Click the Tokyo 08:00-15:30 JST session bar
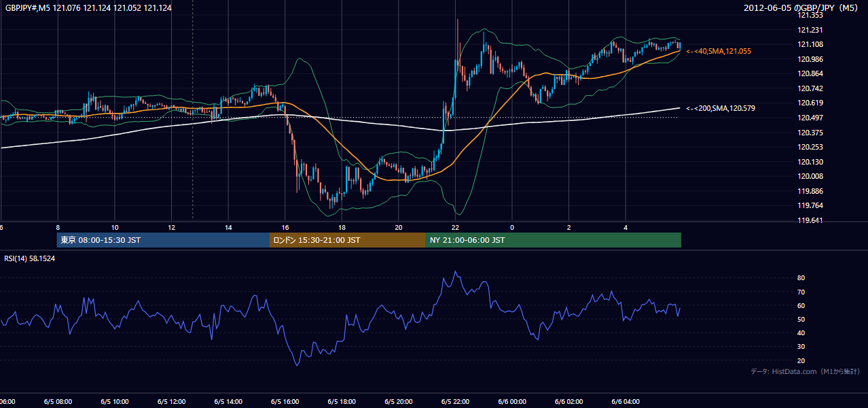868x408 pixels. [x=163, y=240]
